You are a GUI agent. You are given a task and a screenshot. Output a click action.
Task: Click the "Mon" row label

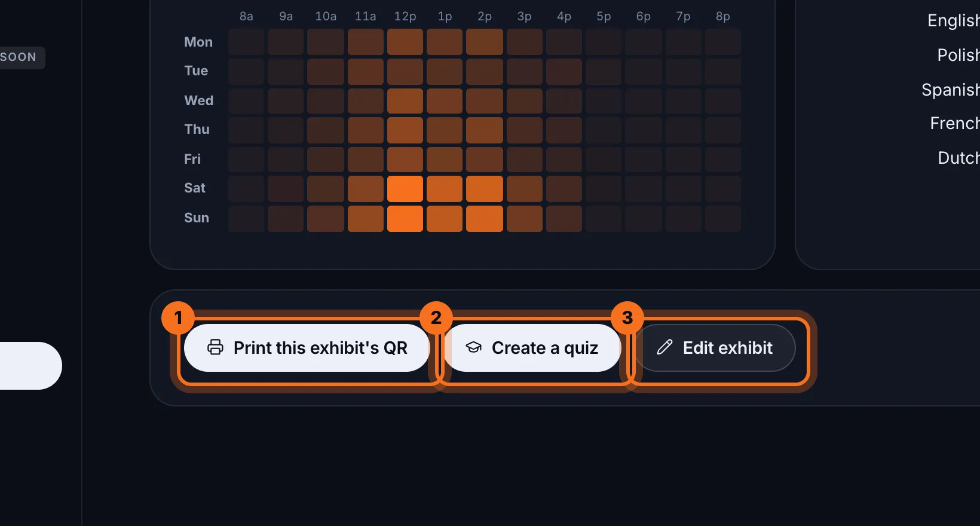tap(198, 42)
